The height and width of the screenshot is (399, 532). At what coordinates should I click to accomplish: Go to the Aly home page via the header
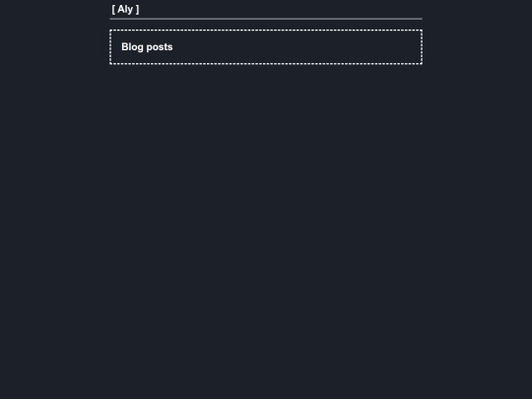tap(125, 10)
